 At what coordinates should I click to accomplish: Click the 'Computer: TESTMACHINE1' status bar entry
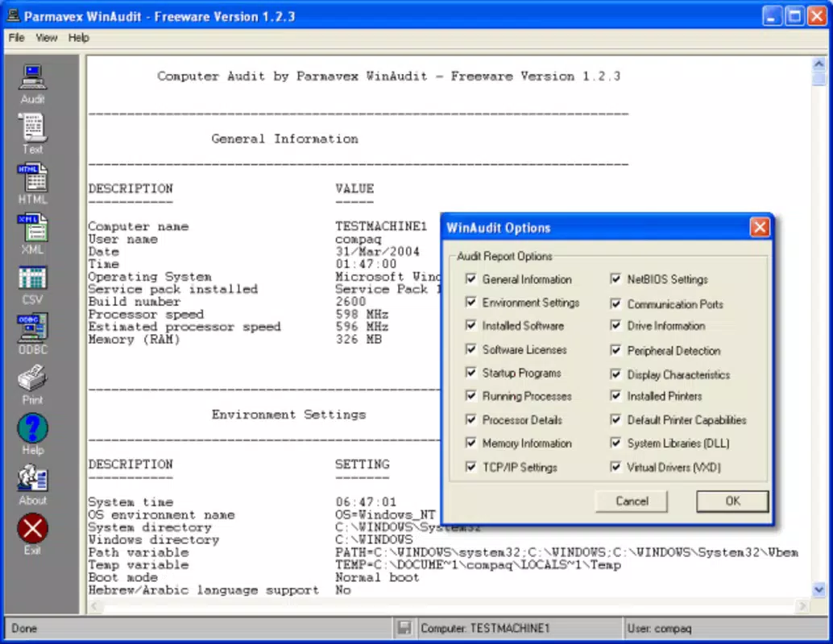pos(484,628)
